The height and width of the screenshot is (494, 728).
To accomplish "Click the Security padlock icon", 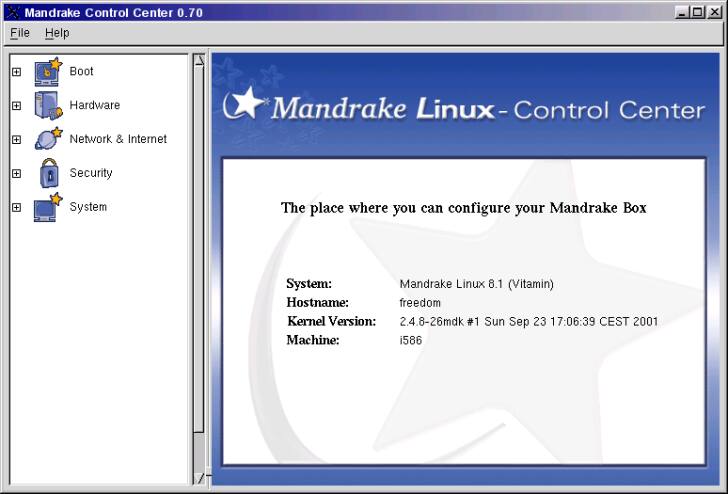I will [49, 173].
